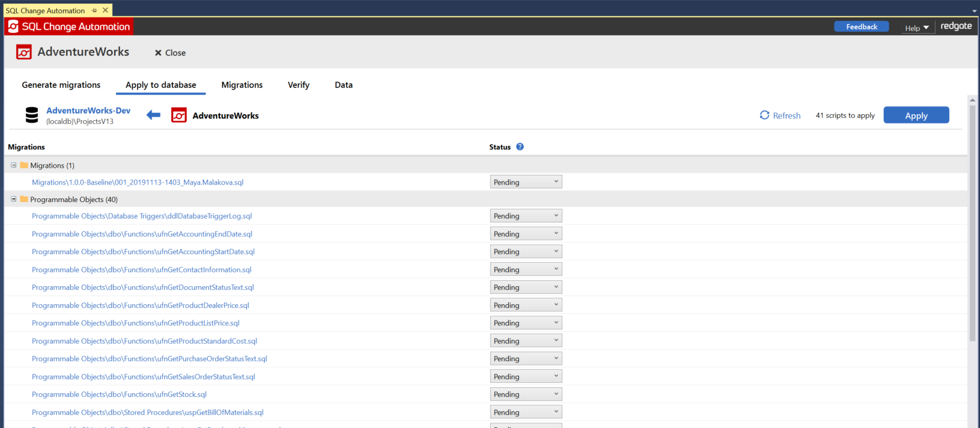Switch to the Generate migrations tab
This screenshot has height=428, width=980.
click(x=61, y=85)
